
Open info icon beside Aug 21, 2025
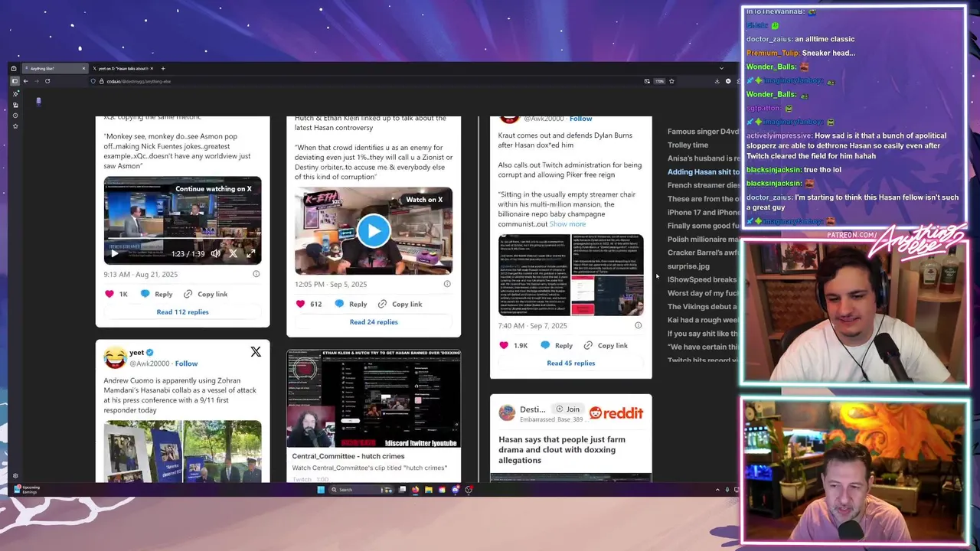(x=256, y=274)
